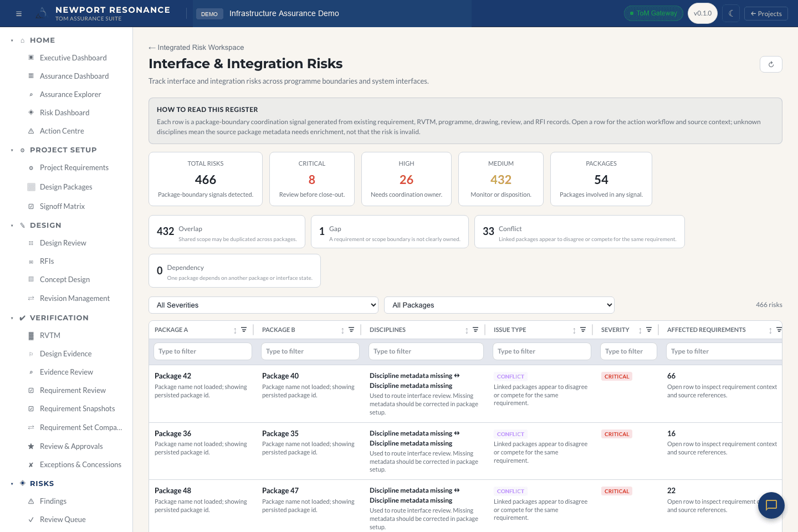Open the hamburger navigation menu

point(19,14)
